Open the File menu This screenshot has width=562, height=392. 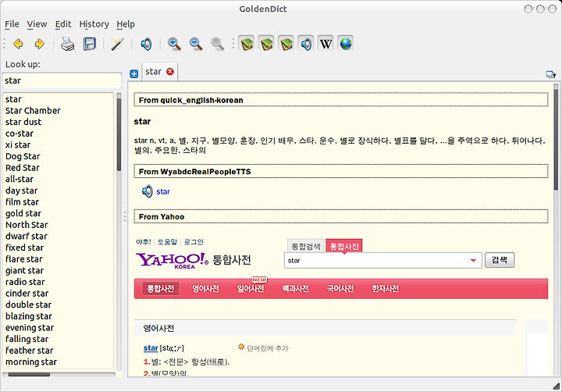click(x=12, y=24)
